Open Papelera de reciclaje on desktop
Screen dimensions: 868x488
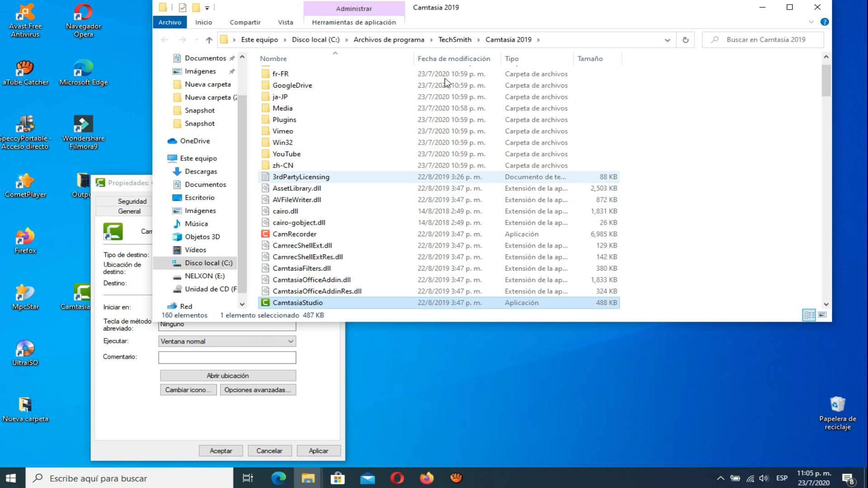pyautogui.click(x=837, y=413)
